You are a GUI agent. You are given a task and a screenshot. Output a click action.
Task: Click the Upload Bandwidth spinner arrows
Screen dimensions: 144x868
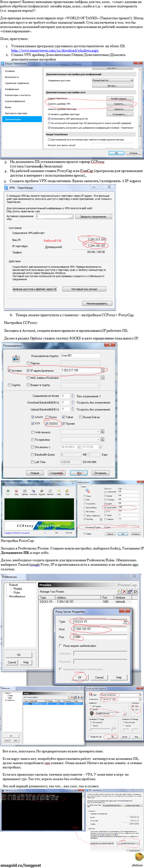(72, 409)
